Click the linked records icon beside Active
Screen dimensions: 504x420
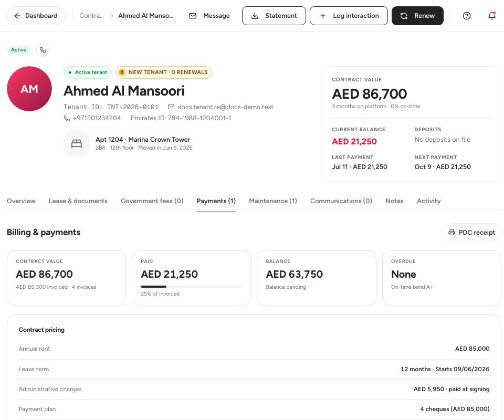43,50
